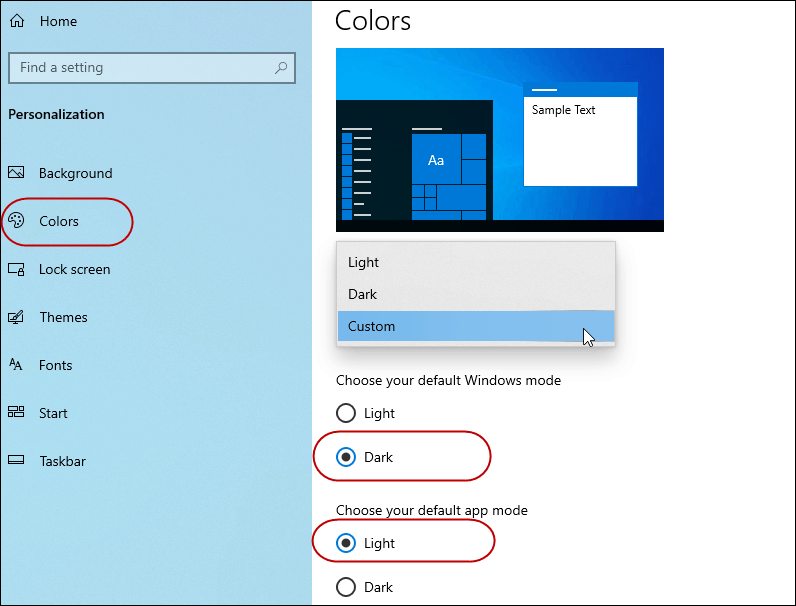
Task: Click the Find a setting field
Action: pos(152,68)
